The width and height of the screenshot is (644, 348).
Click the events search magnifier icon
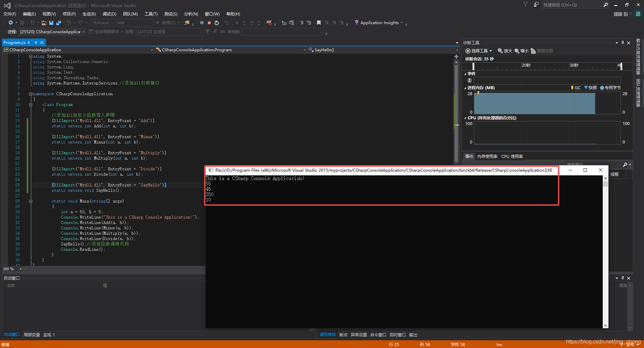(625, 165)
